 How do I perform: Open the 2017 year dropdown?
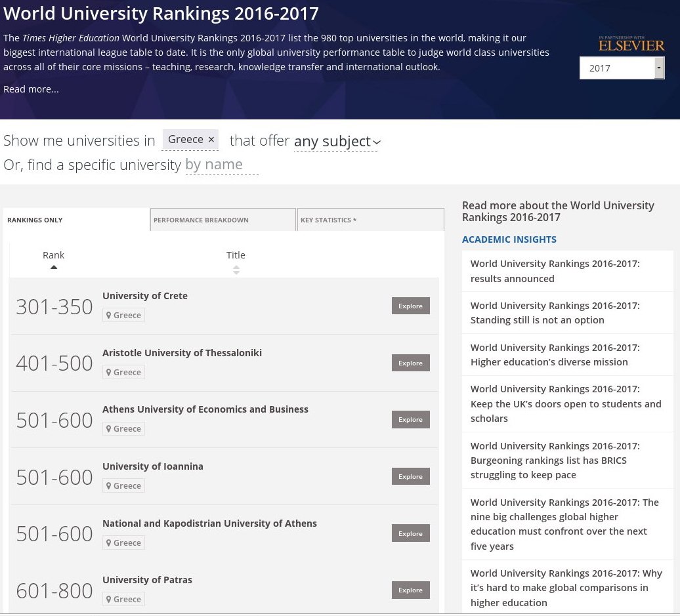(622, 68)
